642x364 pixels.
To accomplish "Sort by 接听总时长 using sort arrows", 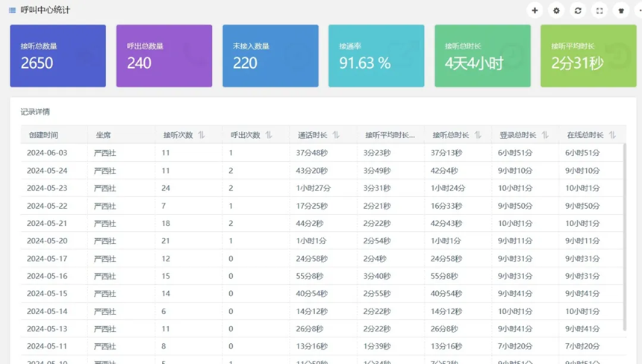I will point(478,135).
